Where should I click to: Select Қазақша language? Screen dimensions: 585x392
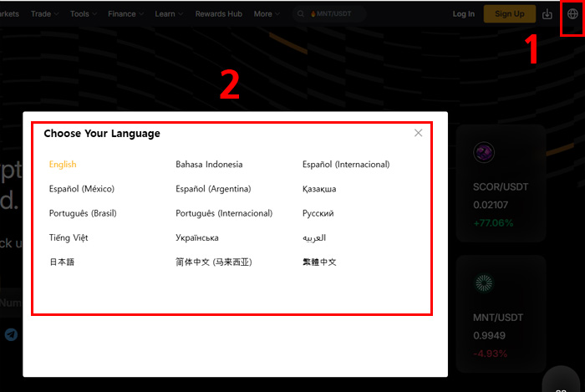point(319,189)
